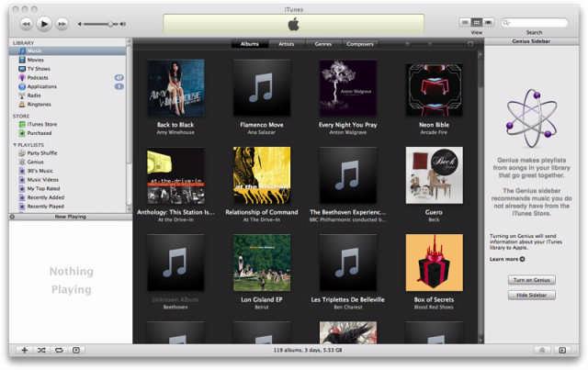Open the Every Night You Pray album
This screenshot has height=370, width=588.
(348, 88)
